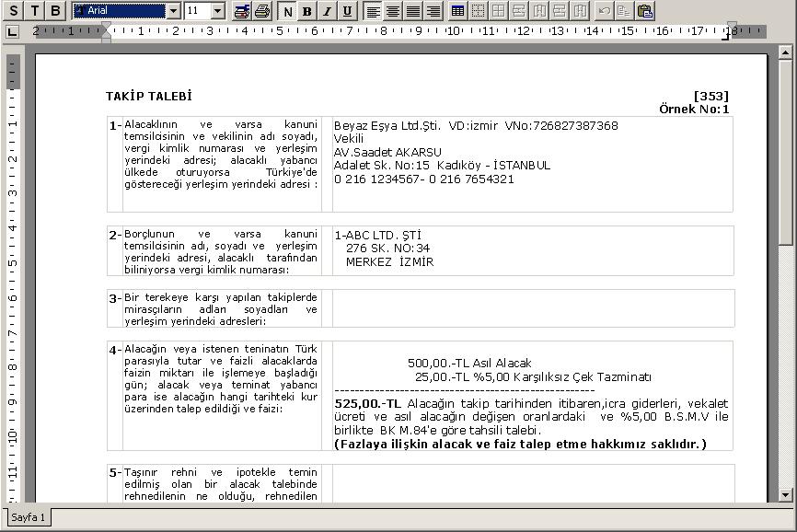Click the Beyaz Eşya Ltd.Şti. creditor line
The image size is (797, 532).
point(476,125)
